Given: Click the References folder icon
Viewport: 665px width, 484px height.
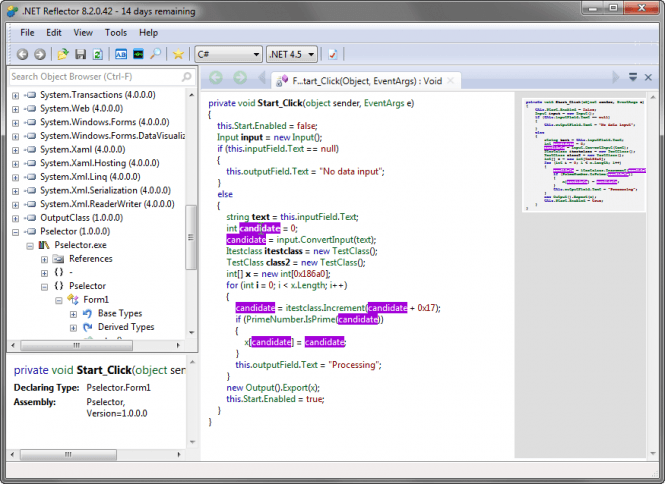Looking at the screenshot, I should pos(58,259).
